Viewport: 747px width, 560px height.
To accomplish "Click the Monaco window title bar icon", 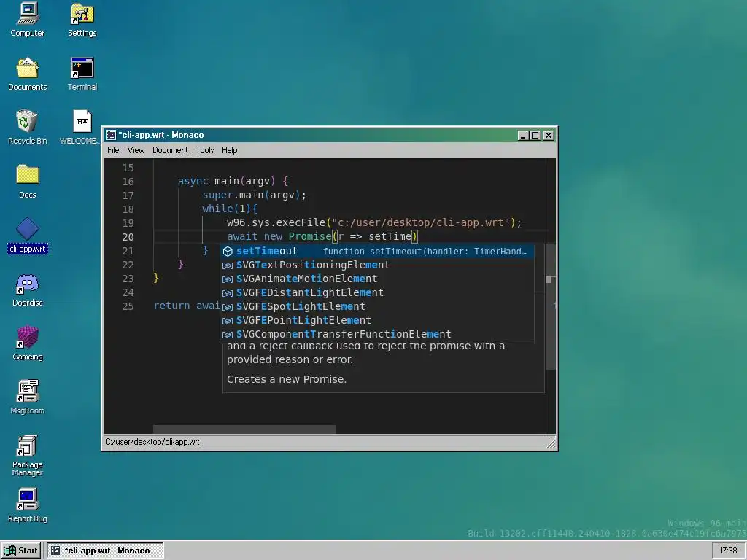I will pos(111,135).
